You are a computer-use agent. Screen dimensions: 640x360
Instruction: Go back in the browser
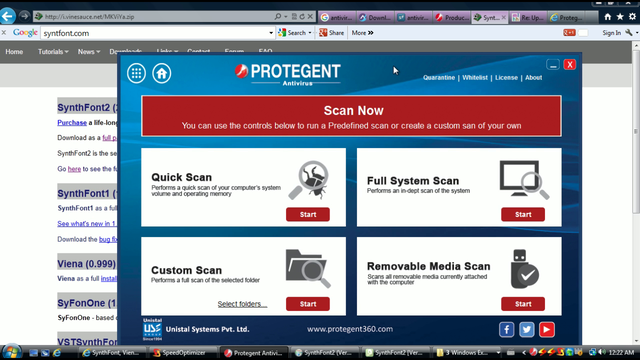[x=7, y=16]
